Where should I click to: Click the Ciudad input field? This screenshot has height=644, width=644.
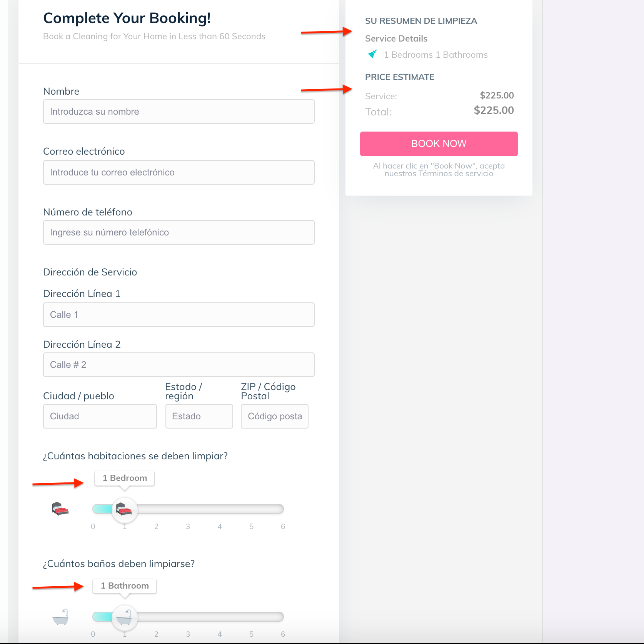[100, 416]
